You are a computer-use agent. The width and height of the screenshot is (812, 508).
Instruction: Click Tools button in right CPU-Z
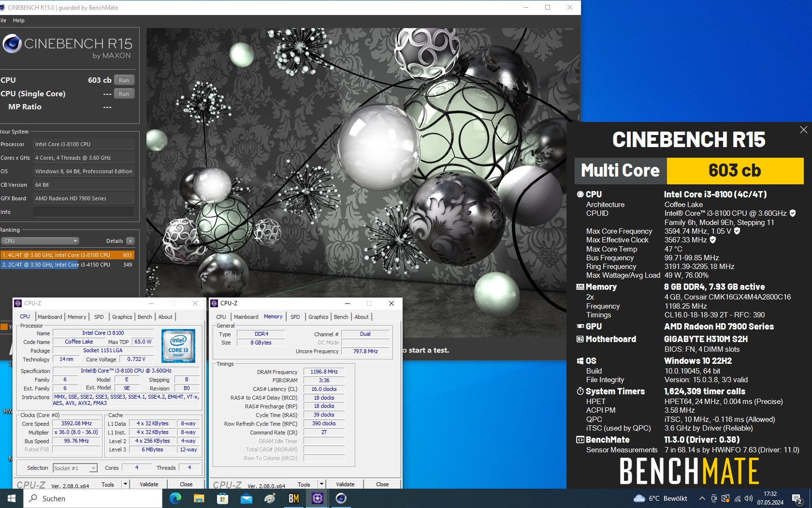pyautogui.click(x=304, y=484)
